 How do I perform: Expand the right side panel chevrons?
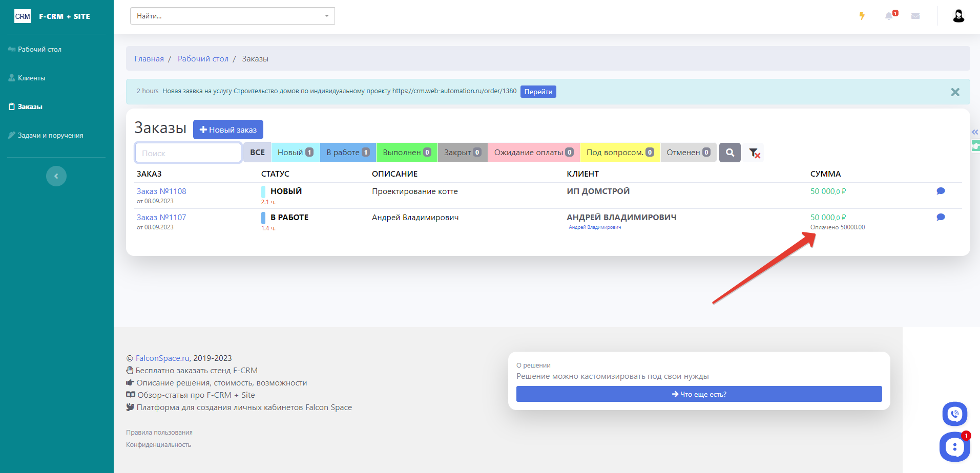(x=975, y=132)
